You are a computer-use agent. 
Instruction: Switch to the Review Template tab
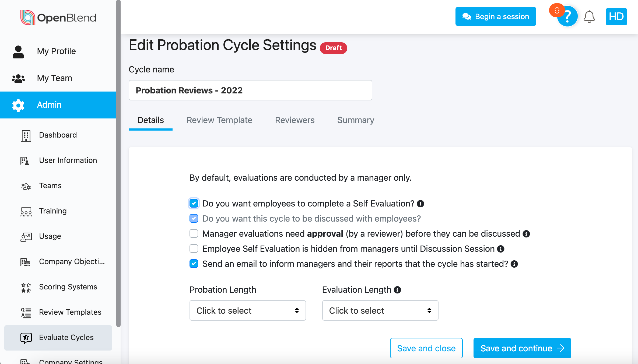(x=219, y=120)
